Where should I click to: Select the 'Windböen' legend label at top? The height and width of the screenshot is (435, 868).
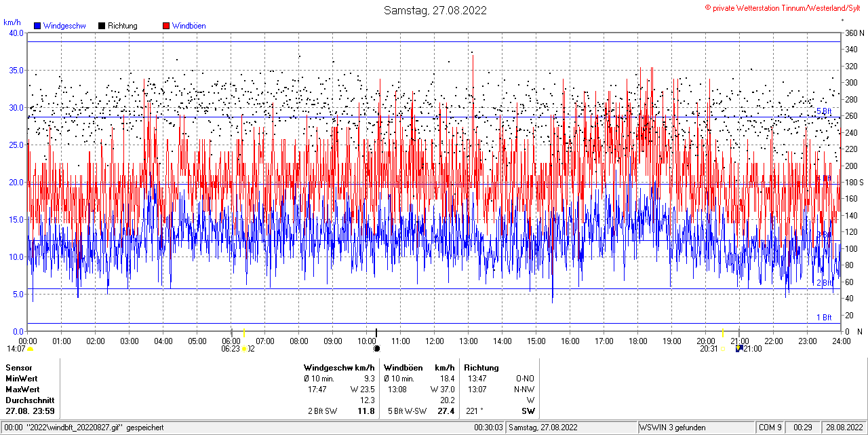pos(189,26)
